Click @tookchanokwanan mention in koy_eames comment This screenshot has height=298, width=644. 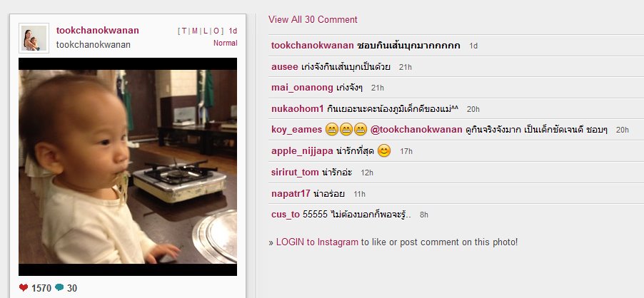click(416, 130)
